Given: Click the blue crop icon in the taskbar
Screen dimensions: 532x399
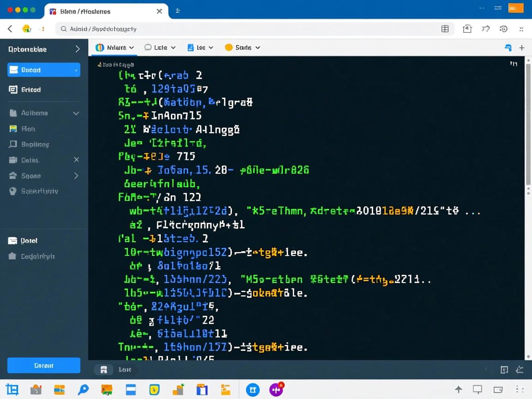Looking at the screenshot, I should pos(12,389).
